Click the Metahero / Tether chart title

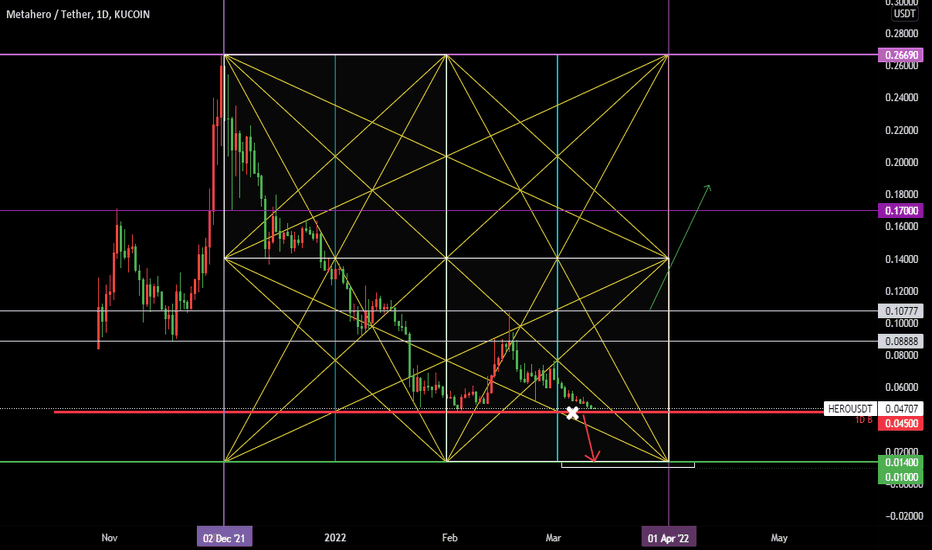point(78,14)
